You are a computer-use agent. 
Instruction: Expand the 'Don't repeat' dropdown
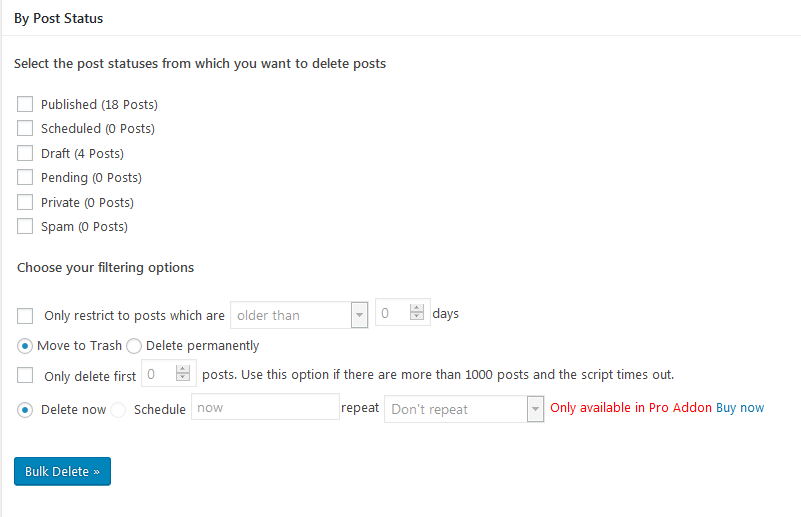point(464,409)
